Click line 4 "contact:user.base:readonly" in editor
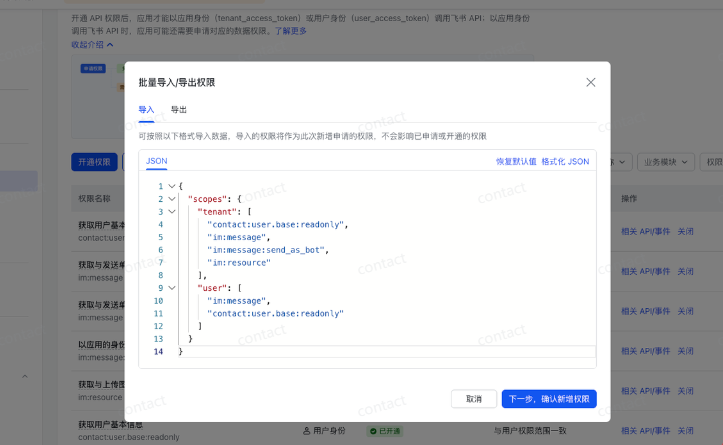This screenshot has width=723, height=445. click(x=275, y=225)
